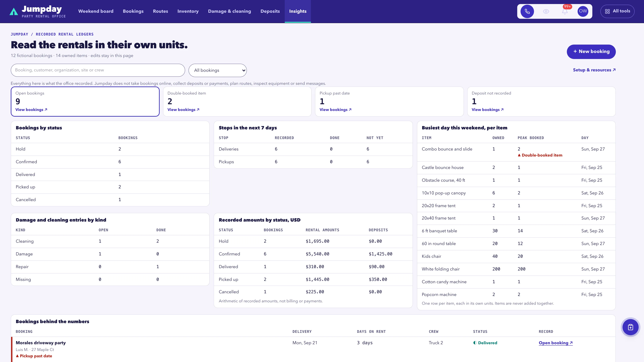View bookings under Pickup past date
Viewport: 644px width, 362px height.
click(335, 110)
